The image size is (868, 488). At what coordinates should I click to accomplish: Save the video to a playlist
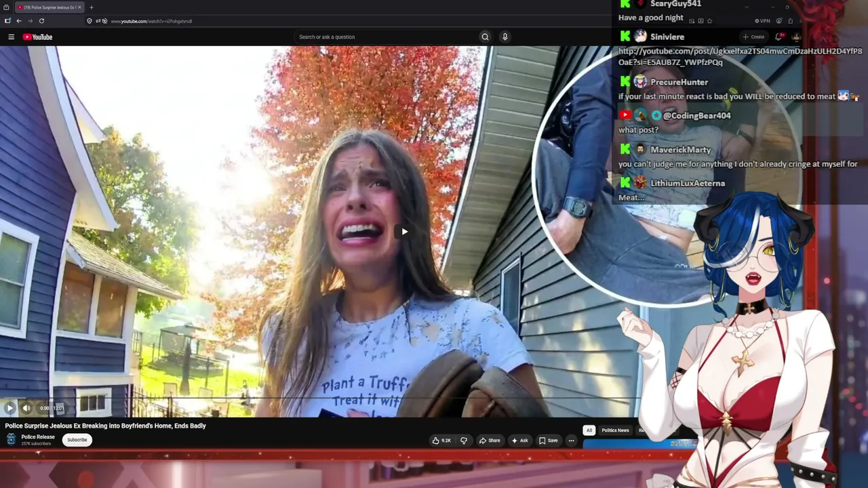pyautogui.click(x=549, y=441)
